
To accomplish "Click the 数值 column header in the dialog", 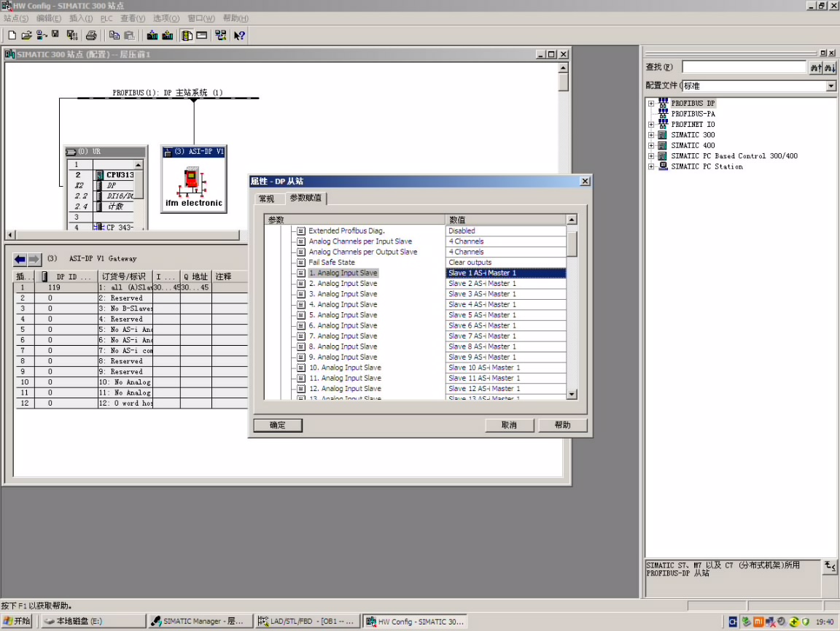I will pos(505,220).
